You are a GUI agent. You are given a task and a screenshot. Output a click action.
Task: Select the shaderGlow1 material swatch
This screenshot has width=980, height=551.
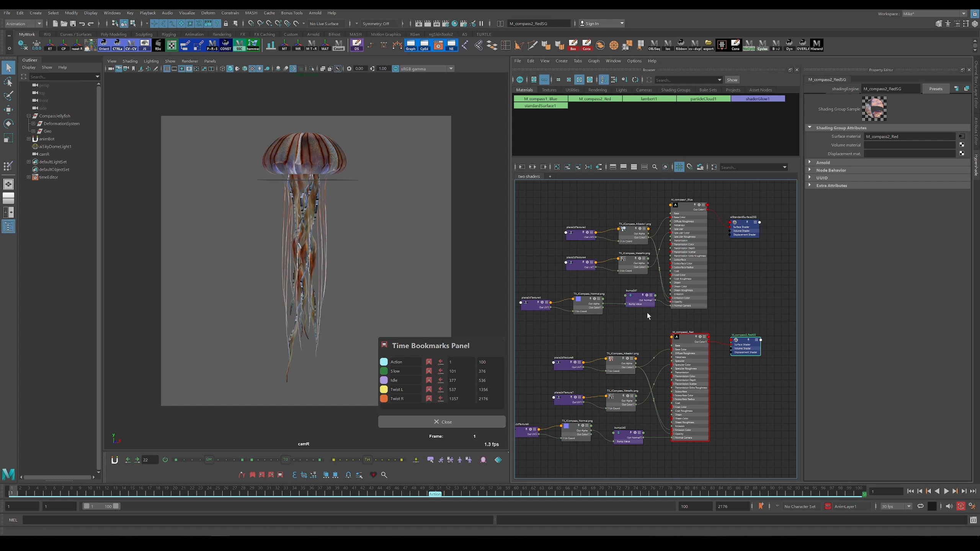pos(758,99)
